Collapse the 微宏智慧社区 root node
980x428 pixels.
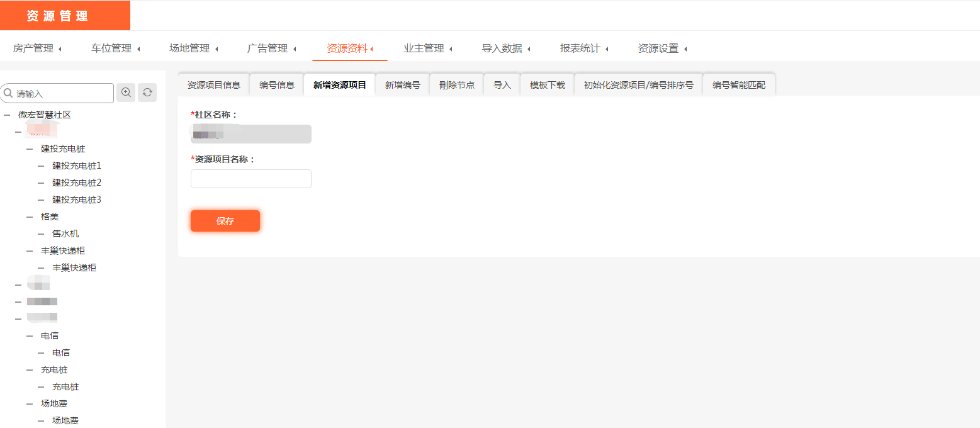pos(7,115)
